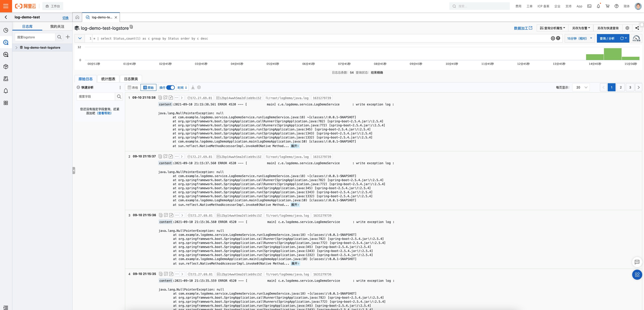Expand the query editor chevron
This screenshot has width=644, height=310.
(x=80, y=38)
